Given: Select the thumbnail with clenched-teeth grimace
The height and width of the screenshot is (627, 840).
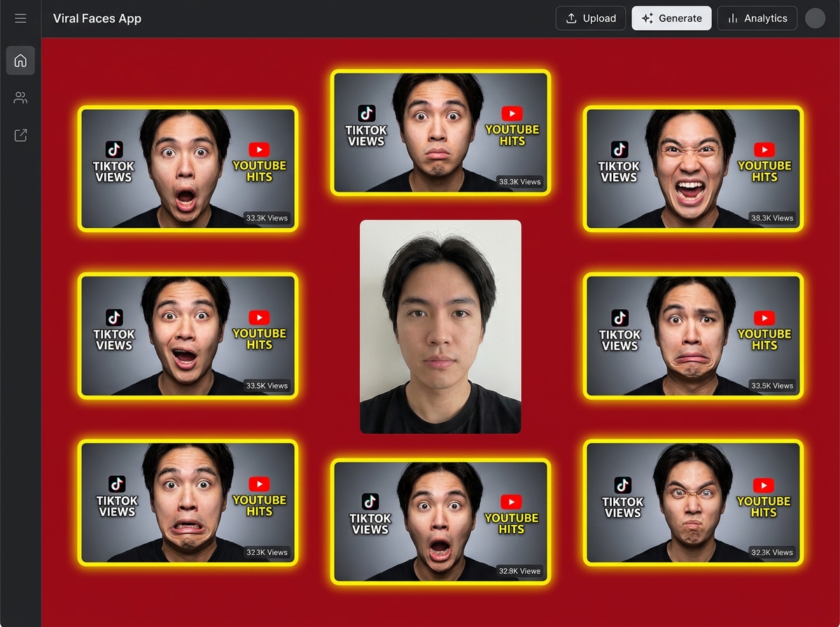Looking at the screenshot, I should pos(188,502).
